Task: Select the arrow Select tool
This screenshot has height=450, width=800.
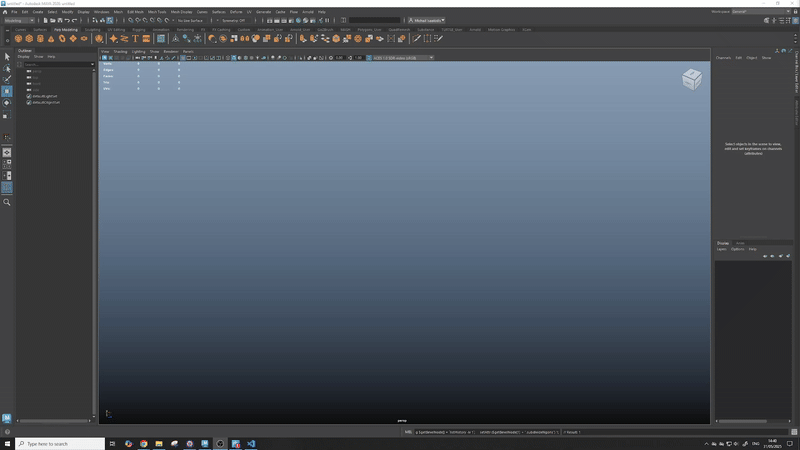Action: click(x=6, y=56)
